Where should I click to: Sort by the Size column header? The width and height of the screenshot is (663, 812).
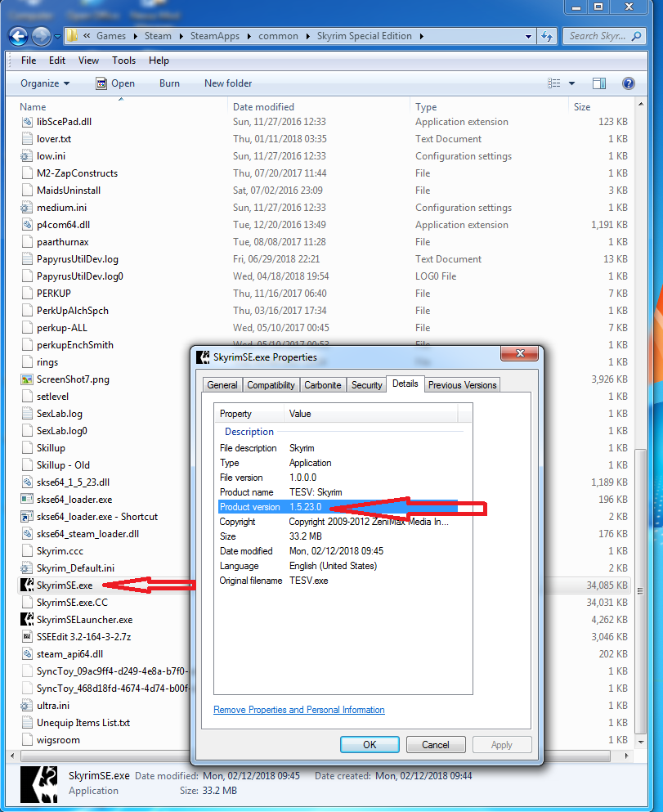point(582,107)
